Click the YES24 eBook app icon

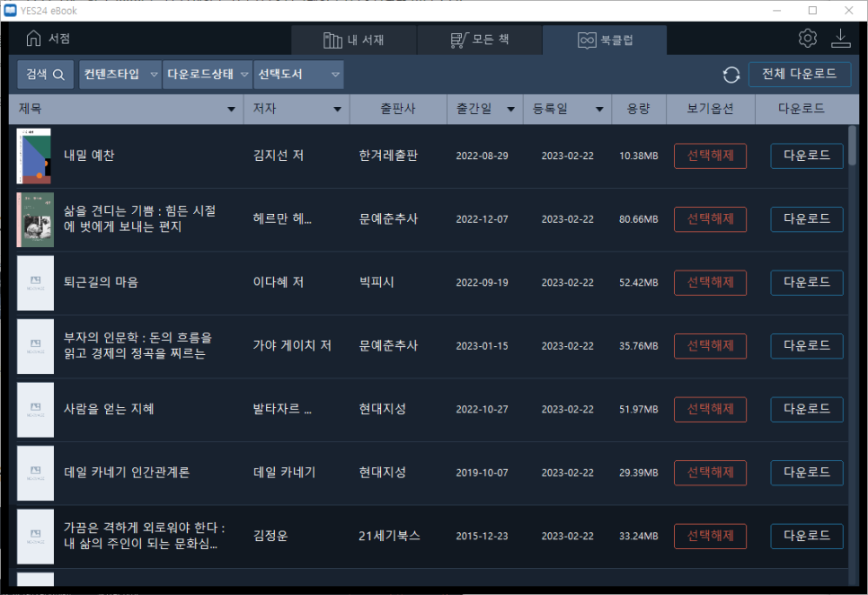[x=10, y=10]
